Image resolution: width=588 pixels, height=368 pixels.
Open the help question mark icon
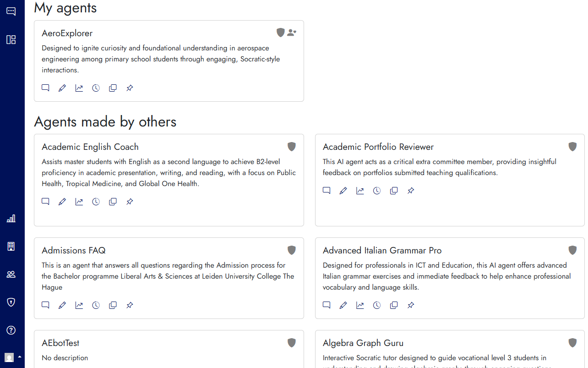tap(11, 330)
